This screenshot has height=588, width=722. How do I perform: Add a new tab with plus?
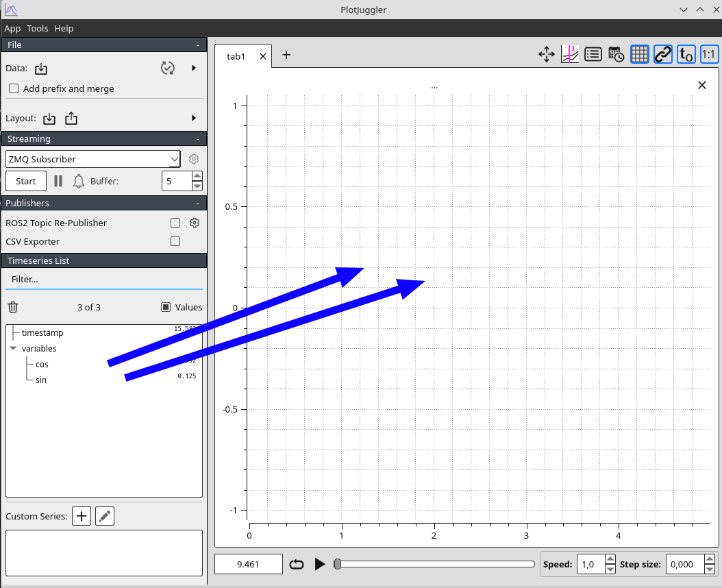tap(286, 55)
